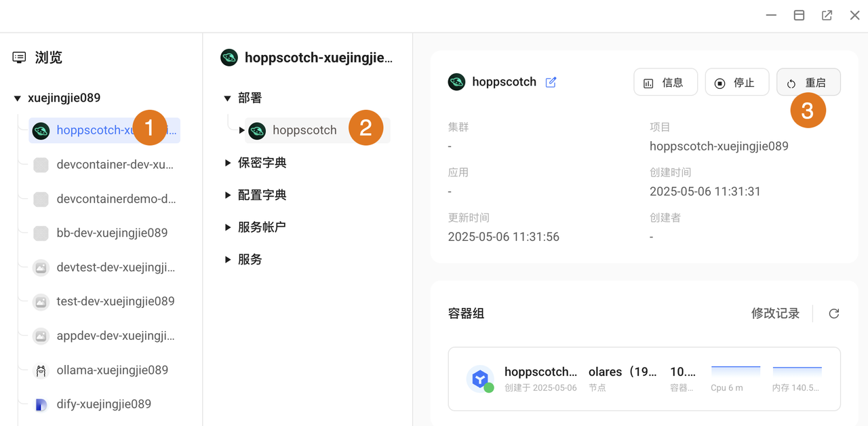
Task: Click the olares node name text
Action: click(x=623, y=372)
